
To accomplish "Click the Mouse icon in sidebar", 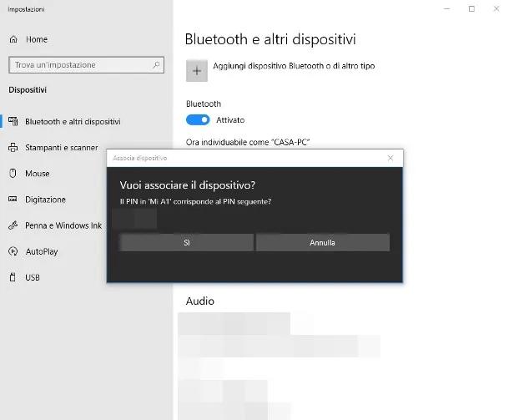I will [13, 173].
